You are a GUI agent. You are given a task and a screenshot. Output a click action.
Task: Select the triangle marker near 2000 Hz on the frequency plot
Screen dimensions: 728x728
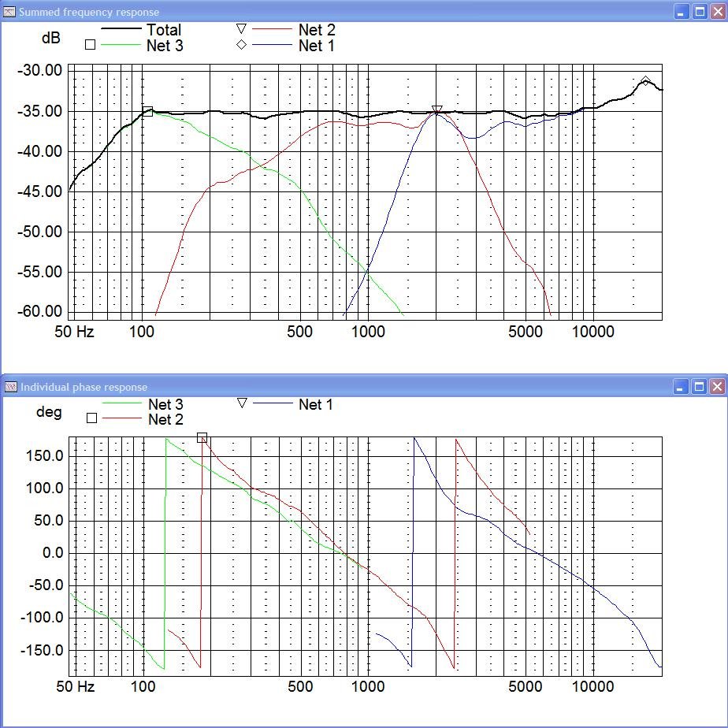pyautogui.click(x=437, y=110)
